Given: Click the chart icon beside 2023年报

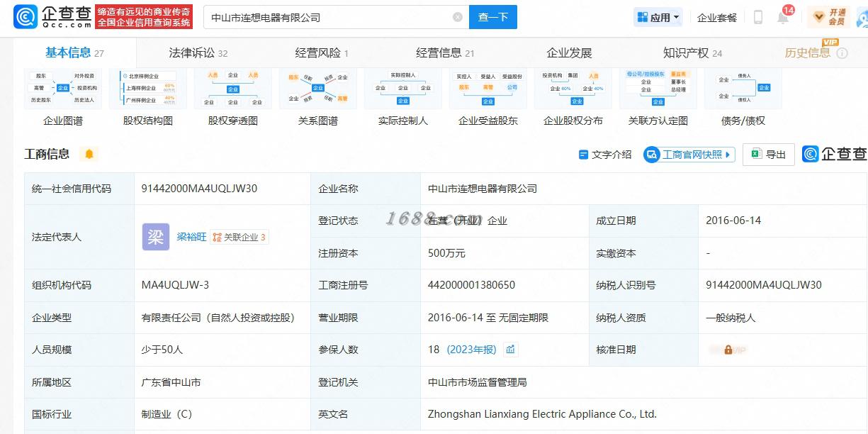Looking at the screenshot, I should pyautogui.click(x=511, y=349).
